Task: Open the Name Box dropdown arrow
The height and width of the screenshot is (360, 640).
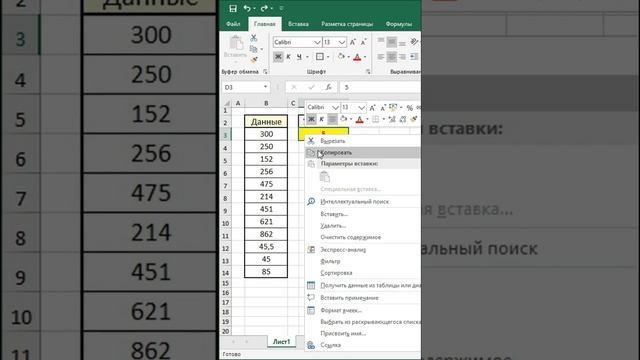Action: click(x=265, y=87)
